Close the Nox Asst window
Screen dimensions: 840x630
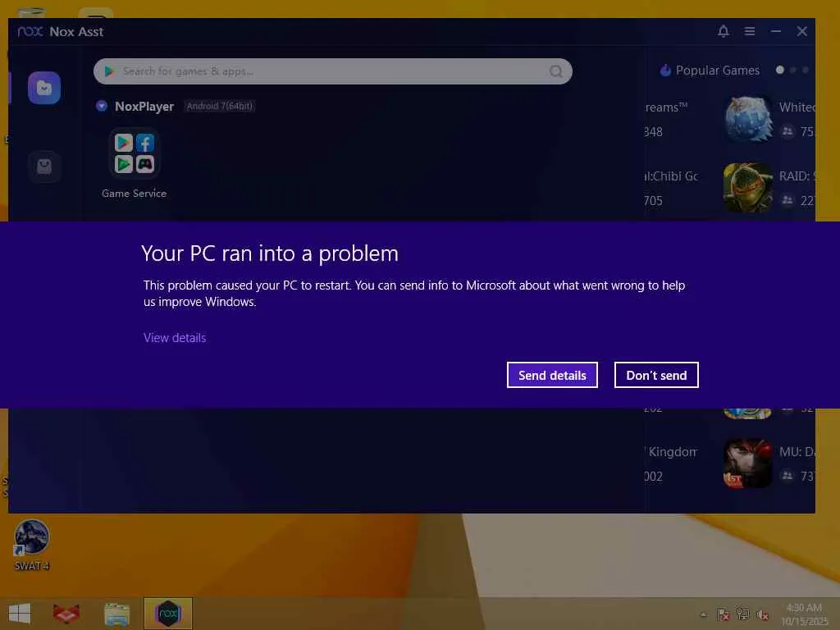point(802,31)
